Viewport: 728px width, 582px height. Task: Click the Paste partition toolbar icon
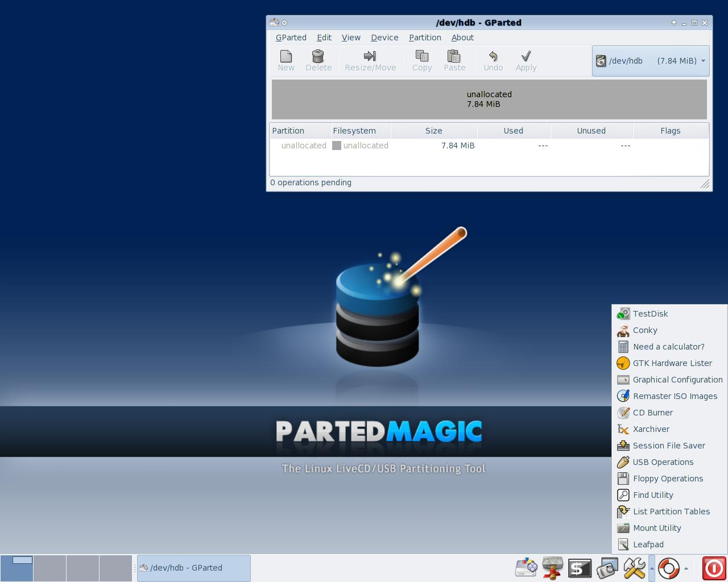454,56
